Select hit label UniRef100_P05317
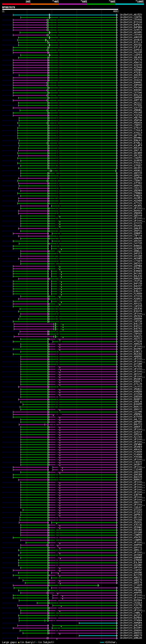This screenshot has width=146, height=644. point(131,163)
